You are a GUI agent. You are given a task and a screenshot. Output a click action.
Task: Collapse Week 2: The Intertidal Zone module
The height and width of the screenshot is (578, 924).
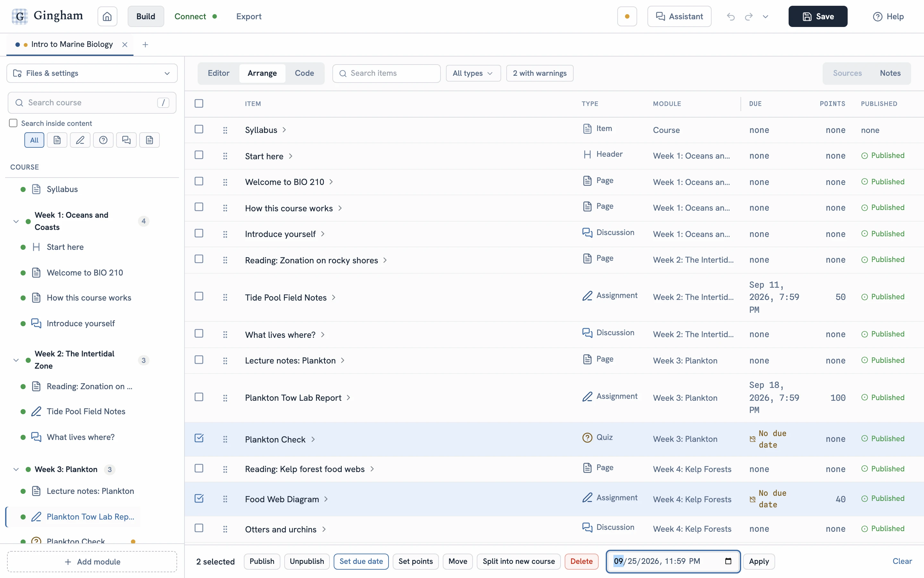point(16,360)
